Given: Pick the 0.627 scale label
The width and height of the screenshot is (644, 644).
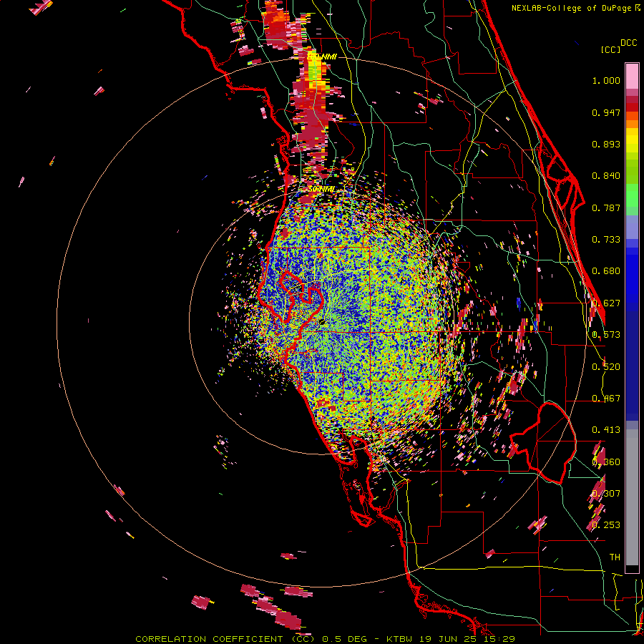Looking at the screenshot, I should click(x=606, y=303).
